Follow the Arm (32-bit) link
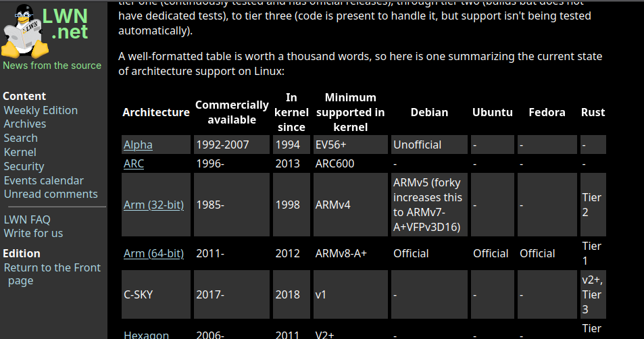The image size is (644, 339). (x=153, y=205)
